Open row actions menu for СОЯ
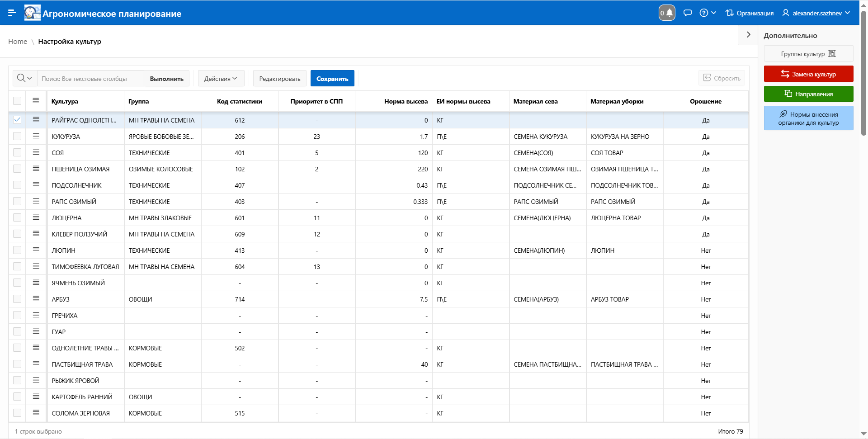 click(36, 152)
